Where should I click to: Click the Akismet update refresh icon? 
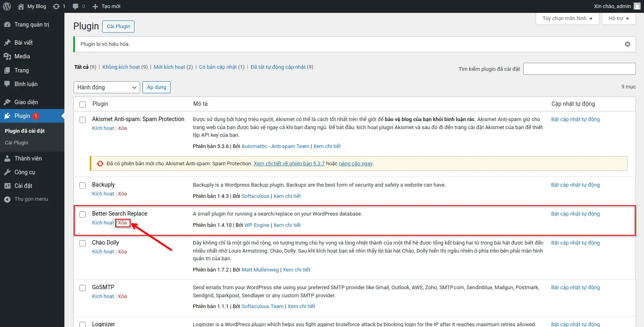100,164
